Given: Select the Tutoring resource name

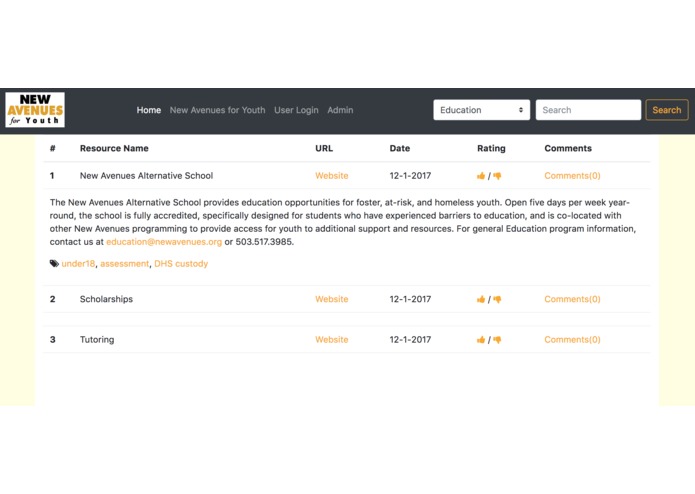Looking at the screenshot, I should [x=97, y=339].
